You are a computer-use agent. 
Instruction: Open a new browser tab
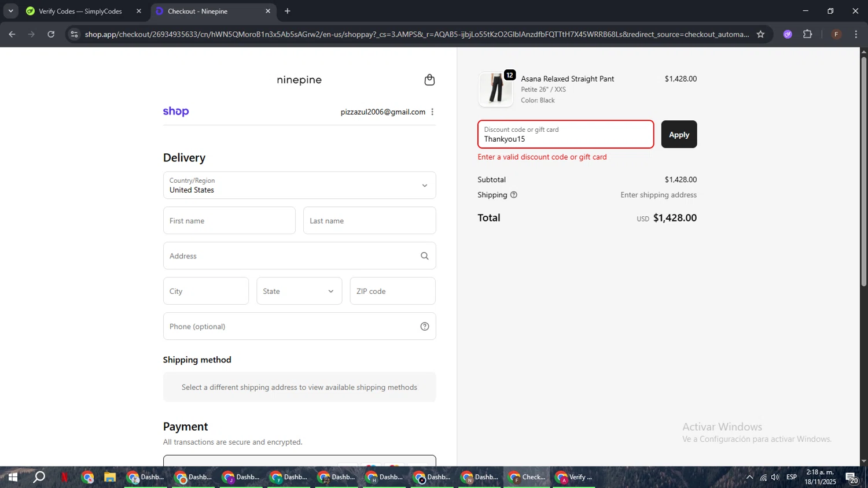click(288, 11)
